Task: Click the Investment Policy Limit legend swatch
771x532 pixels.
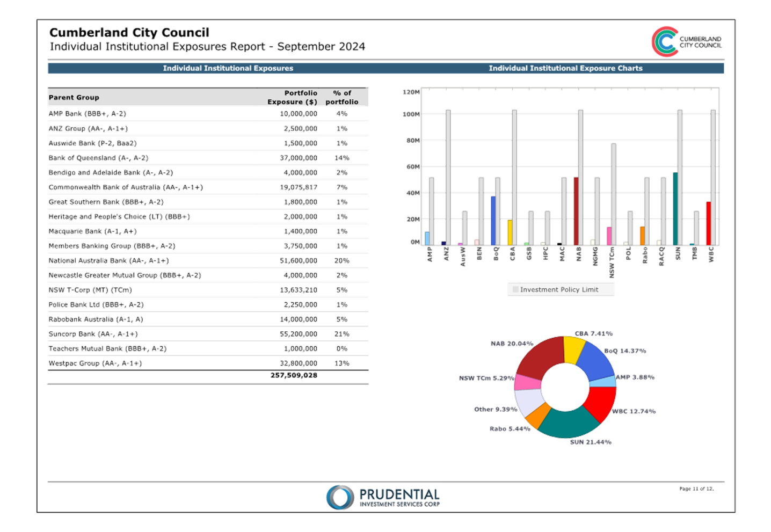Action: pos(515,289)
